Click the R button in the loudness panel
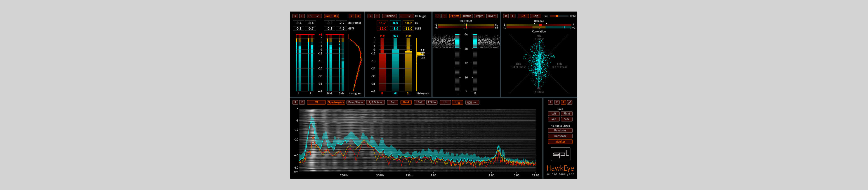Viewport: 868px width, 190px height. click(370, 16)
